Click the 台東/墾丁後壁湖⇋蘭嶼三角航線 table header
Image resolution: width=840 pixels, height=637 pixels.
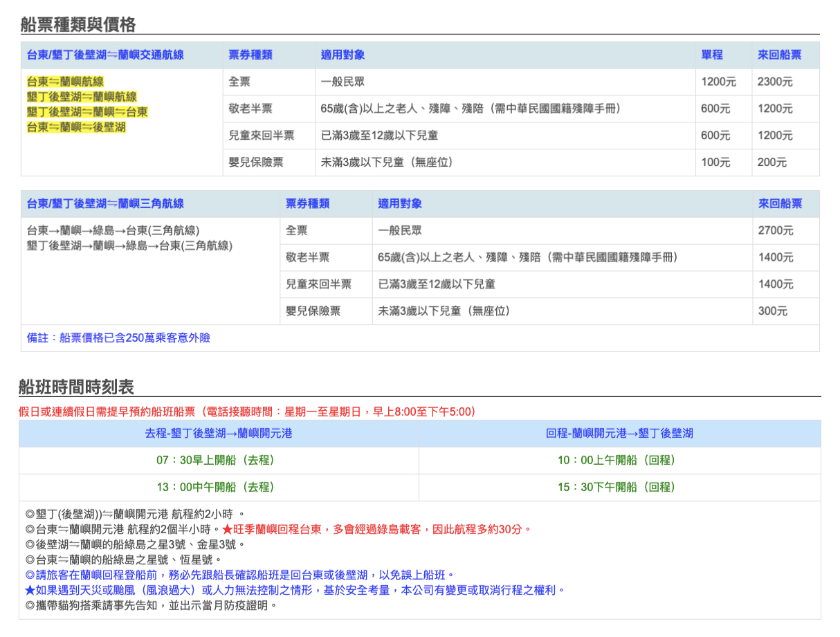click(105, 203)
